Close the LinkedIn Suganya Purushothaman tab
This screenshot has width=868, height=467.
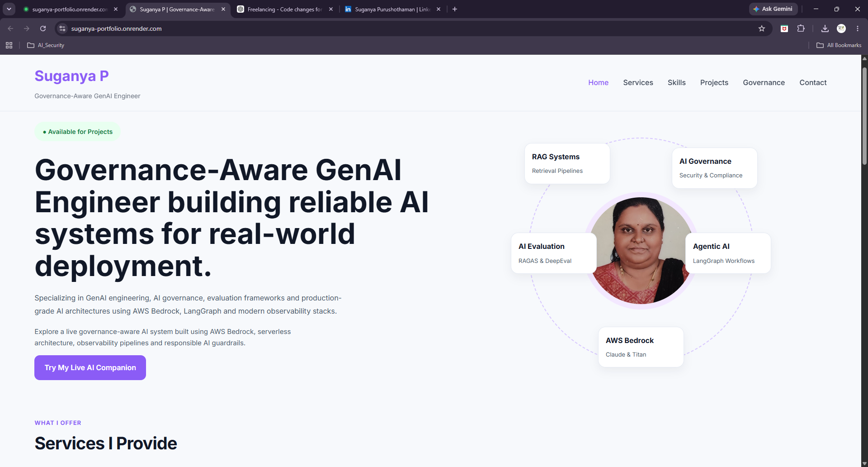point(439,9)
